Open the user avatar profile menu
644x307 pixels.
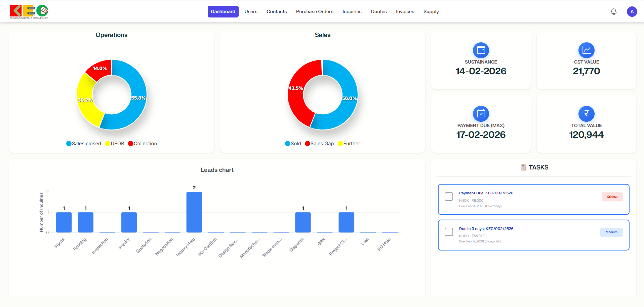click(x=632, y=12)
